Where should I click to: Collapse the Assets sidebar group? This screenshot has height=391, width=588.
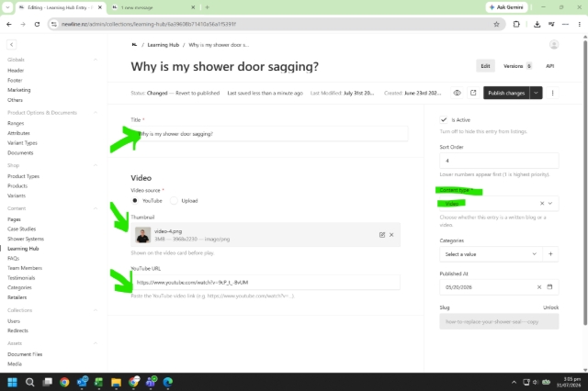pos(96,343)
